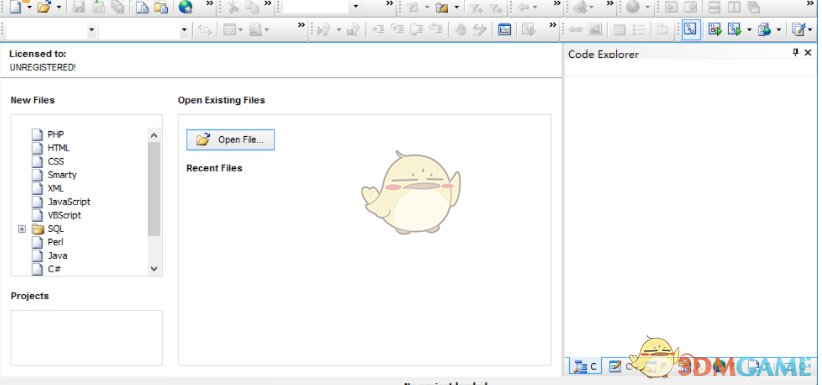This screenshot has height=385, width=822.
Task: Click inside the top toolbar search field
Action: [316, 7]
